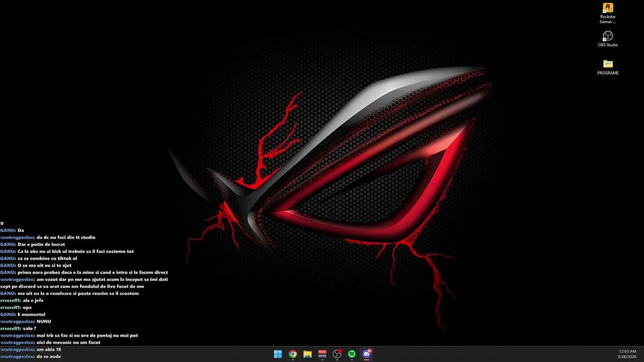This screenshot has width=644, height=362.
Task: Open Google Chrome from the taskbar
Action: click(293, 354)
